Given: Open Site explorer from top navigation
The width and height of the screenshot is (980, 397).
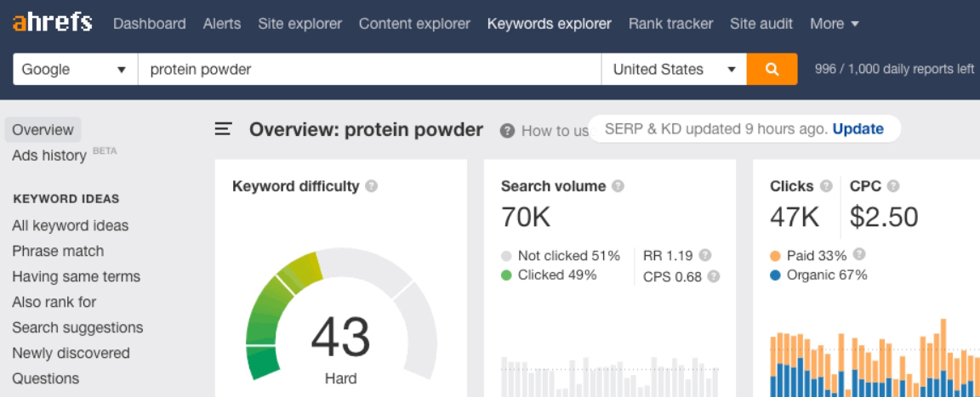Looking at the screenshot, I should 299,24.
